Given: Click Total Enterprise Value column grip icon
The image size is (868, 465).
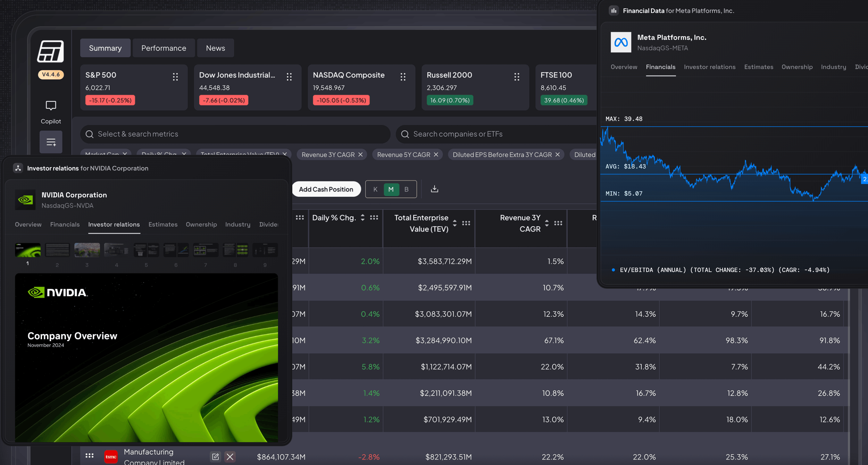Looking at the screenshot, I should coord(466,223).
